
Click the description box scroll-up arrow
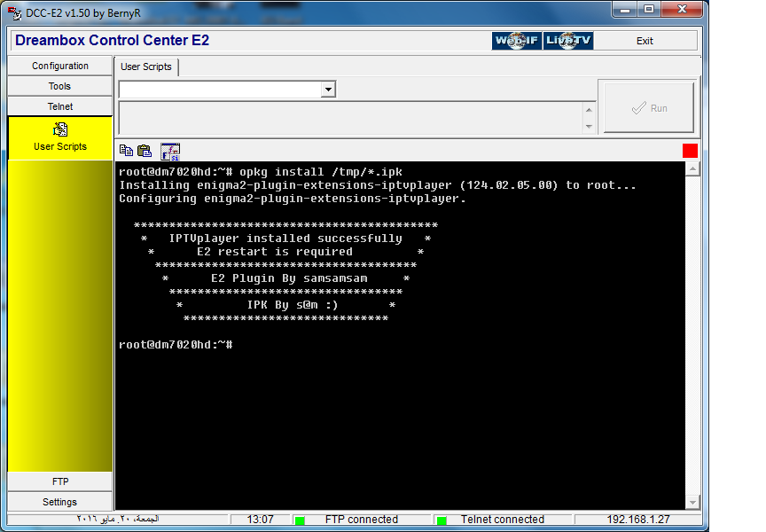pos(590,110)
